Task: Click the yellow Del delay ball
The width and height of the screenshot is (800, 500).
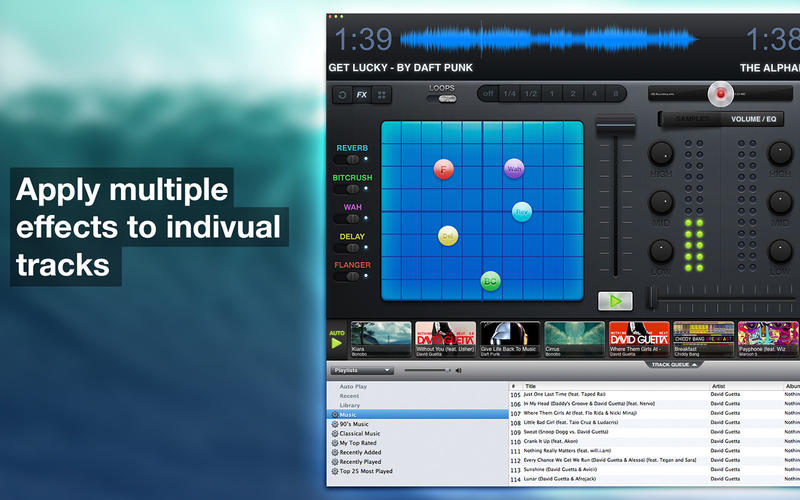Action: [448, 236]
